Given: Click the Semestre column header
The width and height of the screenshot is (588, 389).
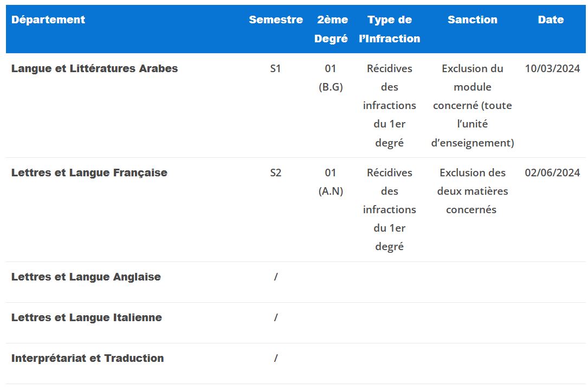Looking at the screenshot, I should [276, 20].
